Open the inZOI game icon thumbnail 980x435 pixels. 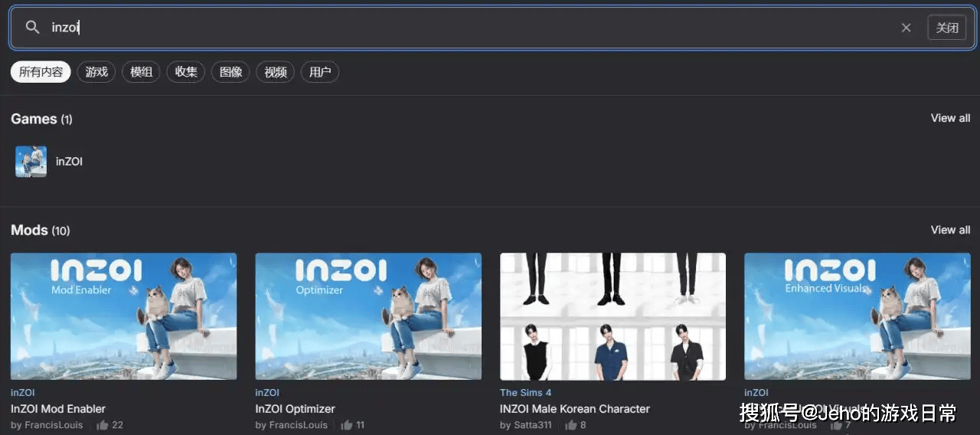click(x=31, y=162)
